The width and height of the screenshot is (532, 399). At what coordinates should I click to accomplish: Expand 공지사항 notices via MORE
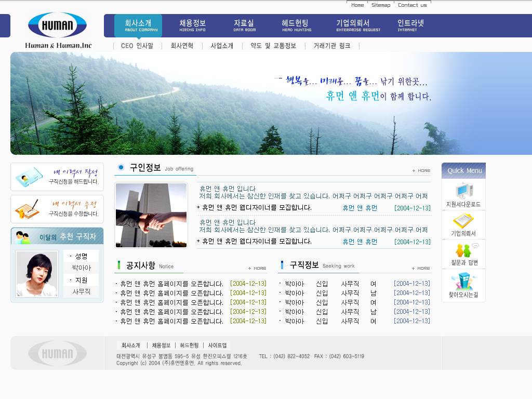click(257, 268)
